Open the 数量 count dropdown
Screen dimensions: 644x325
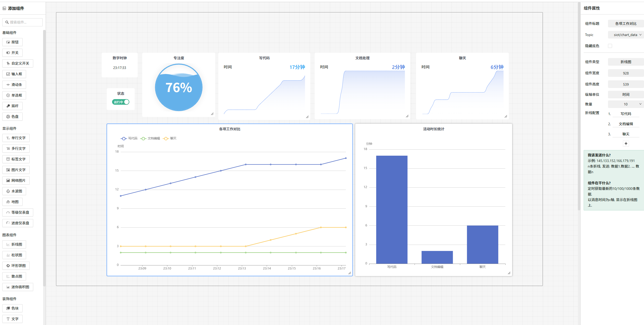pos(625,104)
